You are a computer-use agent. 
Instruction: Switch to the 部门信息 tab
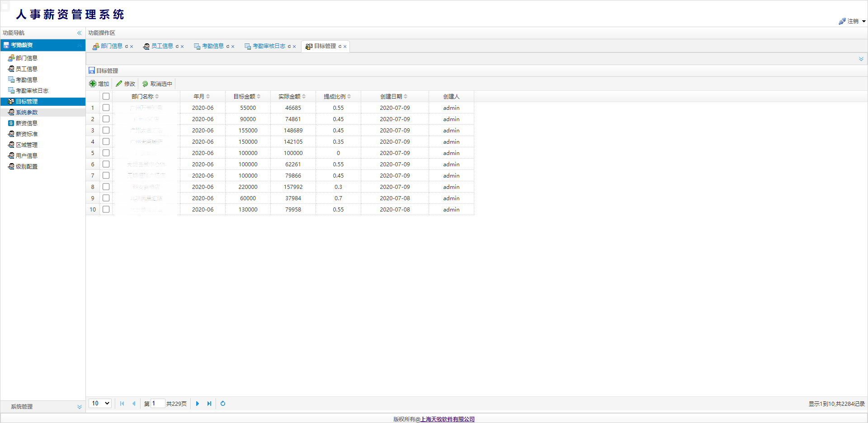coord(111,46)
